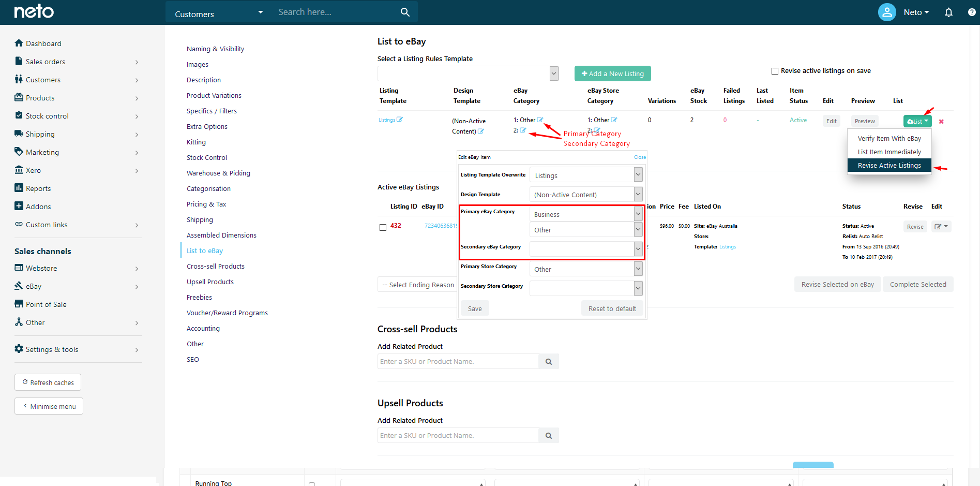
Task: Click the Customers people icon in sidebar
Action: pos(19,79)
